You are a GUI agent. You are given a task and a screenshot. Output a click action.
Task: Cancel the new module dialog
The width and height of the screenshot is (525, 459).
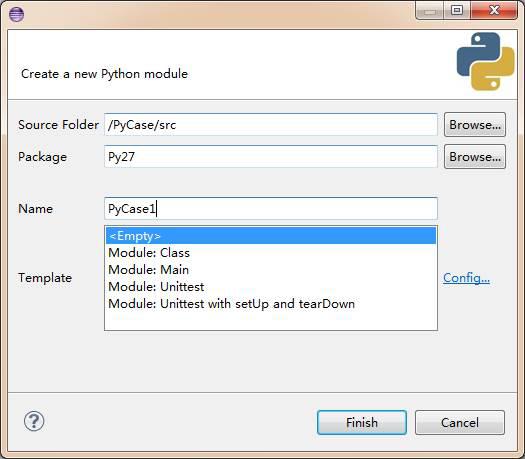[460, 423]
